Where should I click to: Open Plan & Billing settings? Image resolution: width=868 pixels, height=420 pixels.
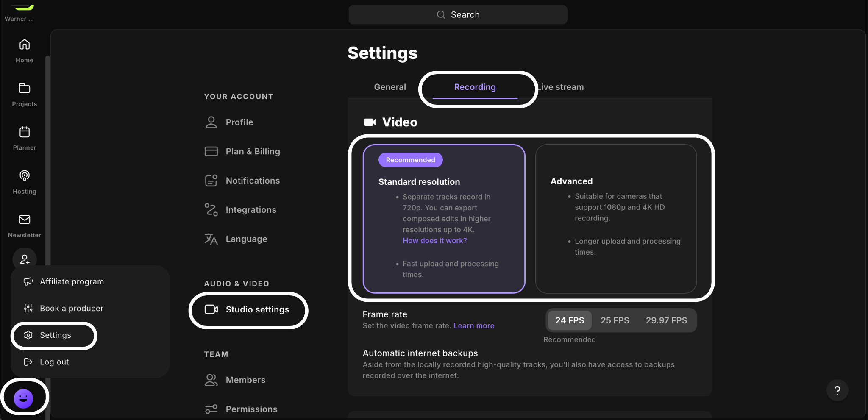(x=253, y=151)
